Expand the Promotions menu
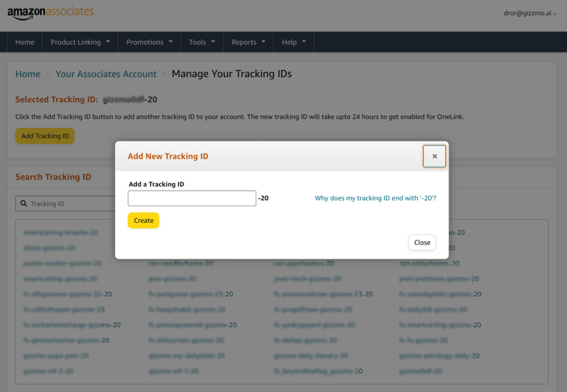This screenshot has width=567, height=392. point(150,42)
